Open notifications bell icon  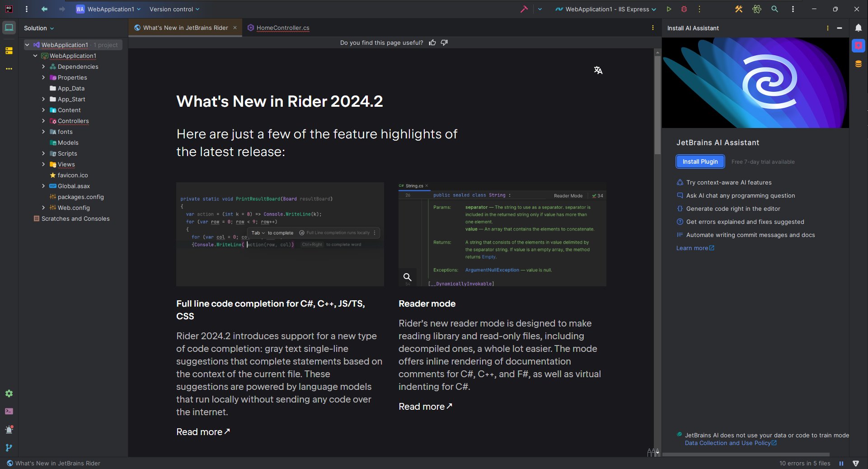(x=858, y=28)
